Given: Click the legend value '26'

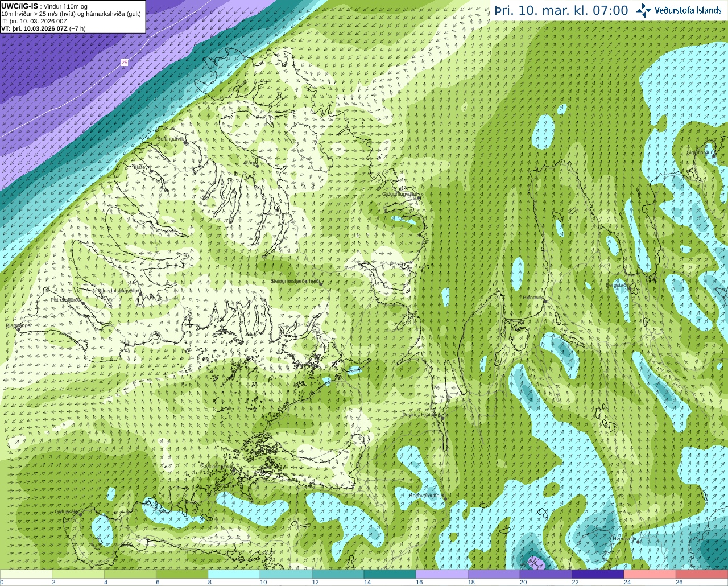Looking at the screenshot, I should pyautogui.click(x=679, y=582).
